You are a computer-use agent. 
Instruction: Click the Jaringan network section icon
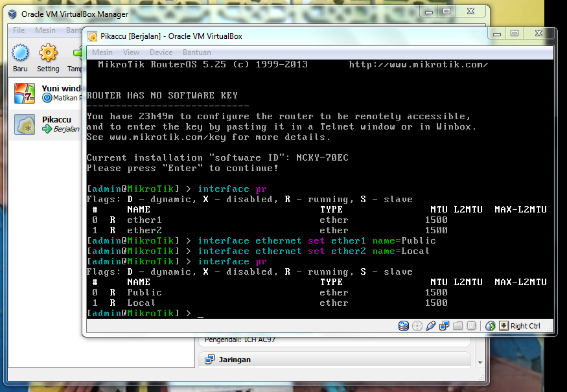point(209,360)
